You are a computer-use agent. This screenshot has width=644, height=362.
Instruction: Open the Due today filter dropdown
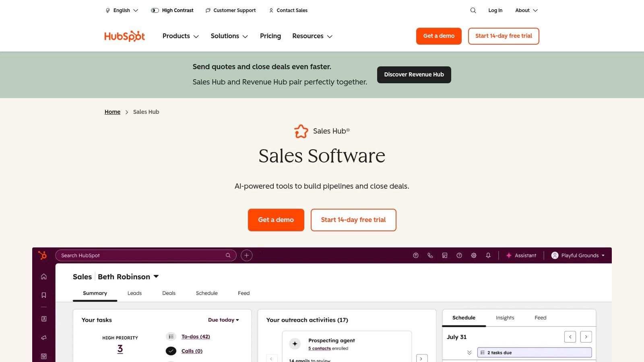223,320
